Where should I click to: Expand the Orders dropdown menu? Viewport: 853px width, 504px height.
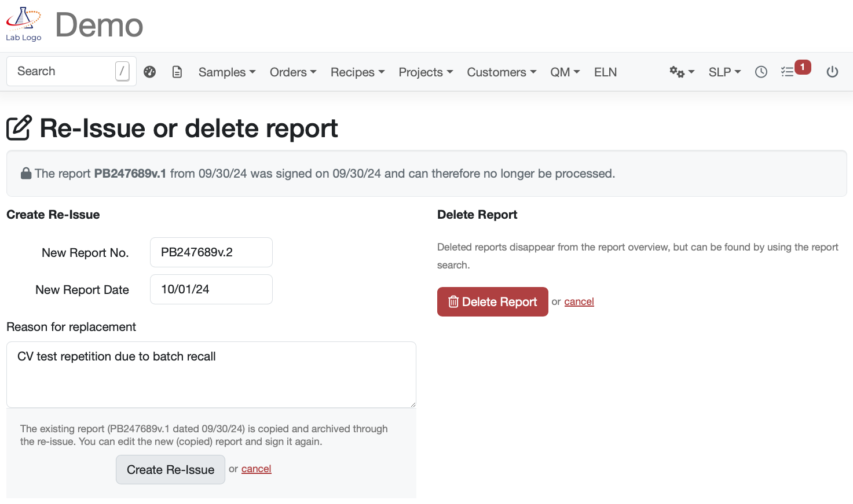coord(292,72)
